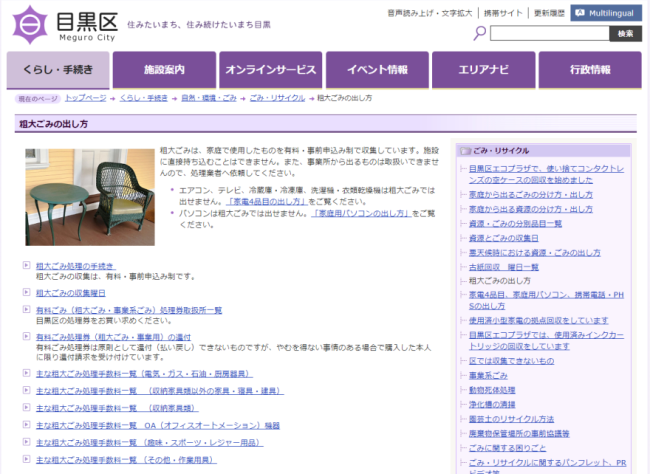Go to トップページ in the breadcrumb
Viewport: 650px width, 474px height.
(x=85, y=99)
